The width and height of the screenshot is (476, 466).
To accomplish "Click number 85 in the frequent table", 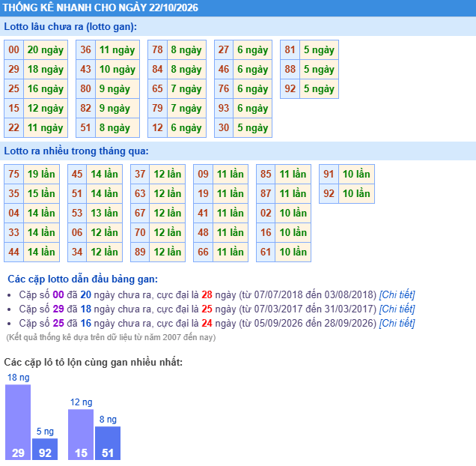I will [x=266, y=174].
